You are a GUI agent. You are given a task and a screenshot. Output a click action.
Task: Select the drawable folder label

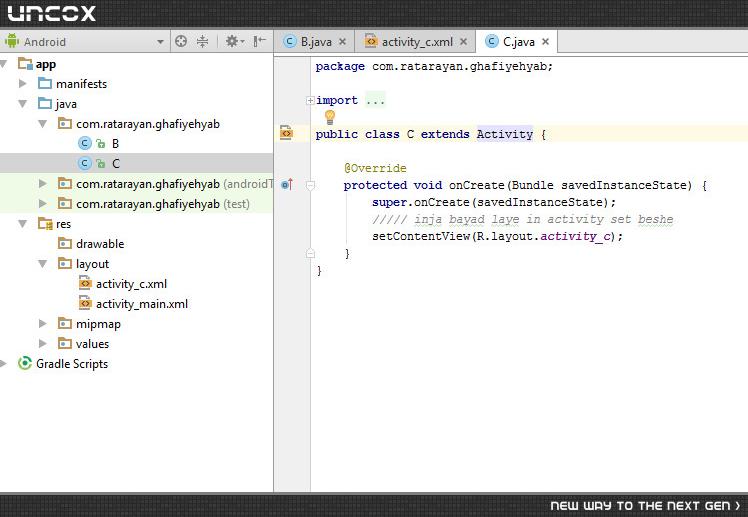tap(100, 244)
